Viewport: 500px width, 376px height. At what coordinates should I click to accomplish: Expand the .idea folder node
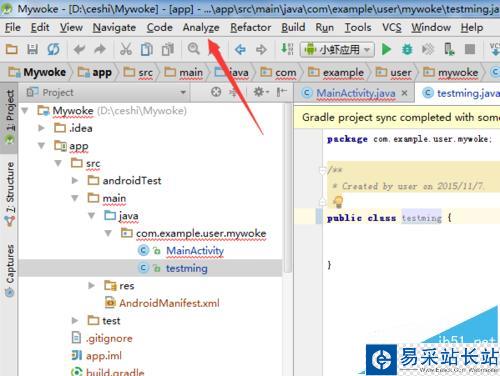(41, 128)
